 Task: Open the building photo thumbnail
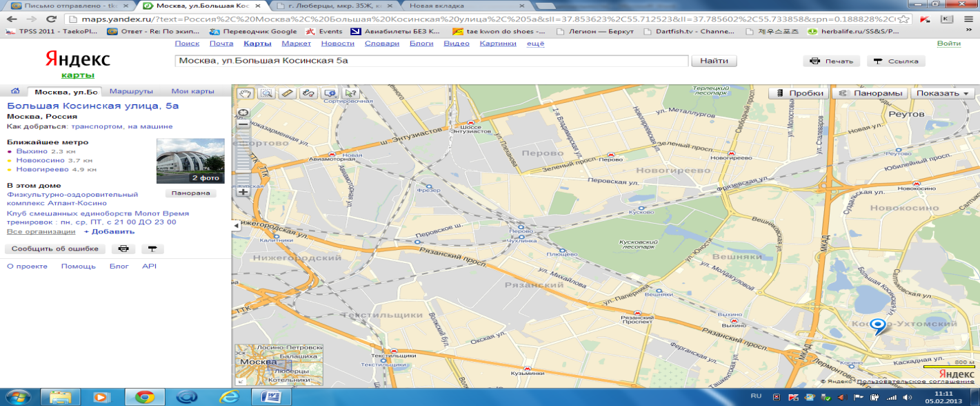click(x=190, y=162)
